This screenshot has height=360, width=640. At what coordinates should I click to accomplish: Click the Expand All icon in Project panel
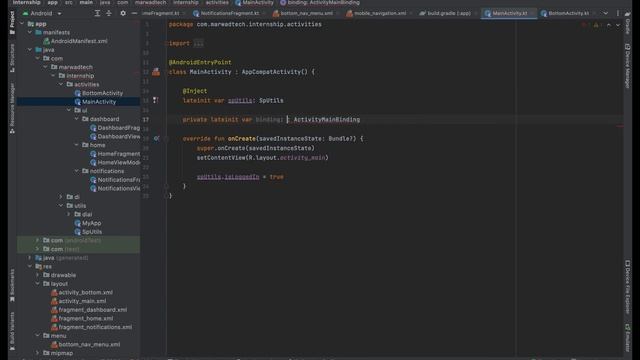pyautogui.click(x=97, y=13)
